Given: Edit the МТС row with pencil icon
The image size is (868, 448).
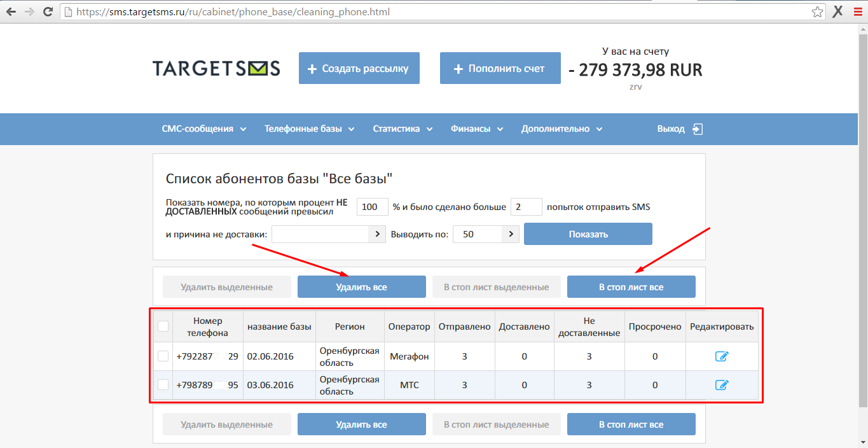Looking at the screenshot, I should coord(722,385).
